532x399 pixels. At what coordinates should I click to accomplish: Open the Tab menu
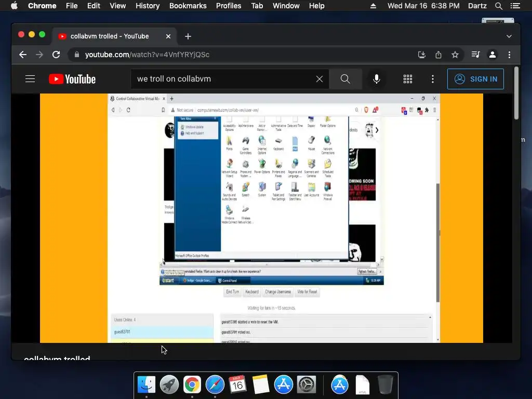(x=257, y=6)
